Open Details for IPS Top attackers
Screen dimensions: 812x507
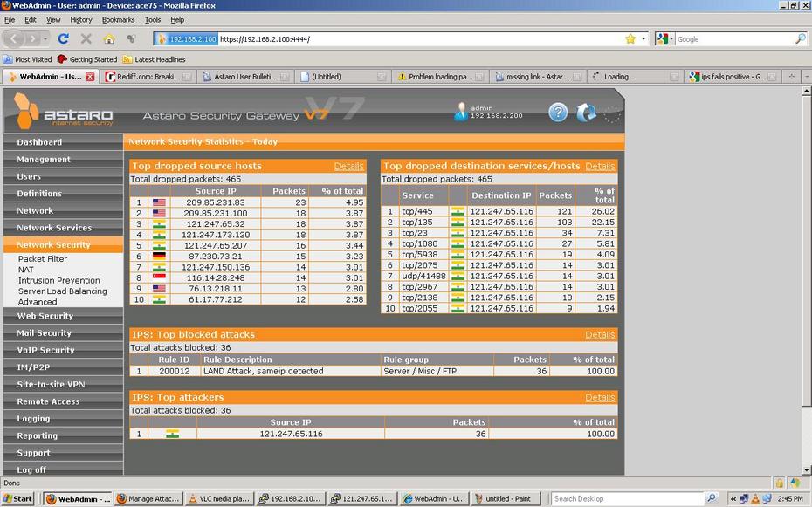pyautogui.click(x=600, y=397)
